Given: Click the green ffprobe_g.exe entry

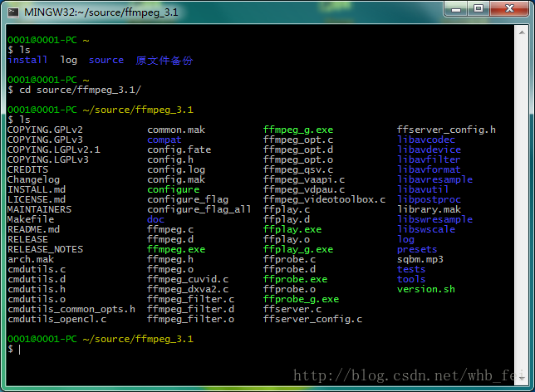Looking at the screenshot, I should pyautogui.click(x=301, y=299).
